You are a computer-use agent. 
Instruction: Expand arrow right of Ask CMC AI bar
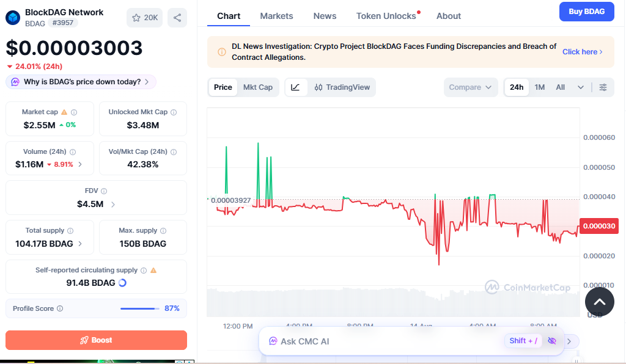569,341
